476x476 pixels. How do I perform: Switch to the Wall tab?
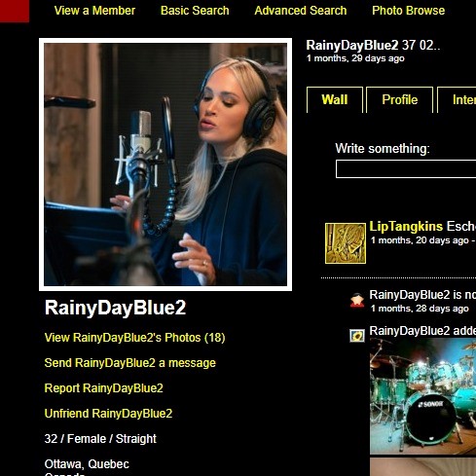pyautogui.click(x=335, y=99)
